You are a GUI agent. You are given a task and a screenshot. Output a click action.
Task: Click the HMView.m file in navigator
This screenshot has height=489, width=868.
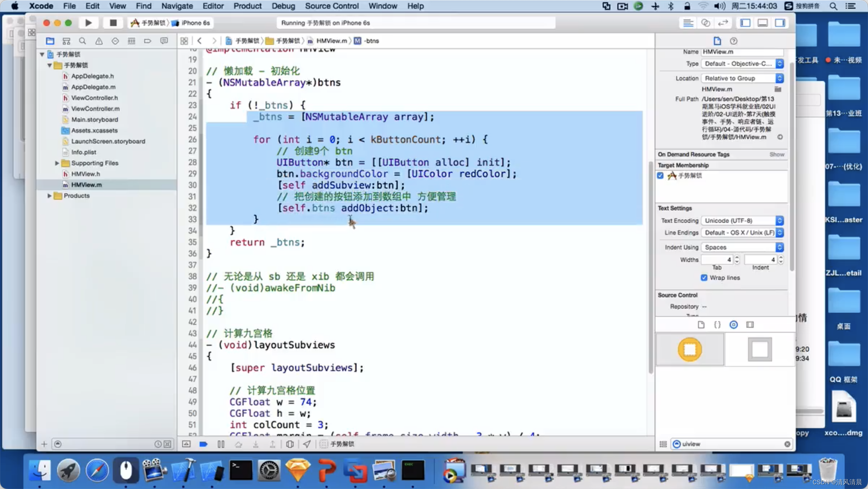[86, 184]
